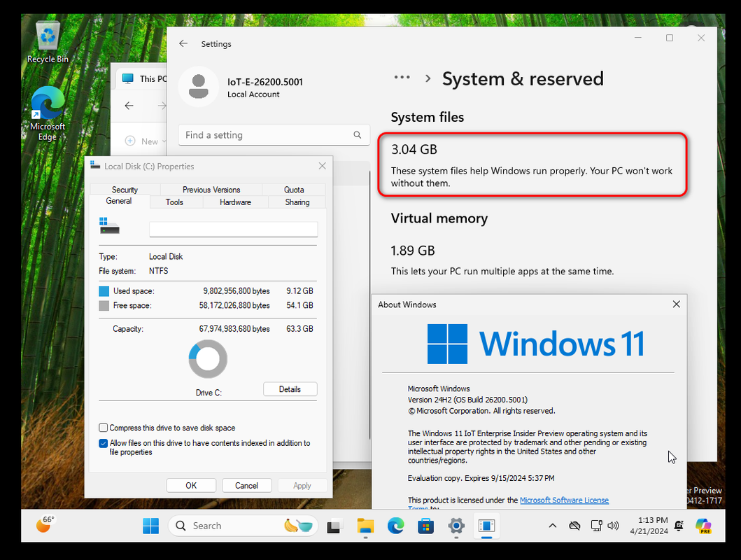
Task: Click Cancel in the Properties dialog
Action: click(247, 485)
